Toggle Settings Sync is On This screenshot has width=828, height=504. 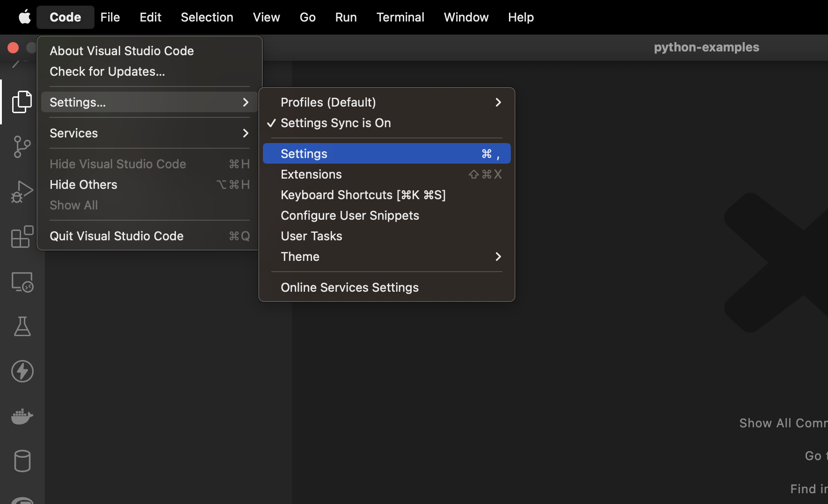pyautogui.click(x=386, y=123)
